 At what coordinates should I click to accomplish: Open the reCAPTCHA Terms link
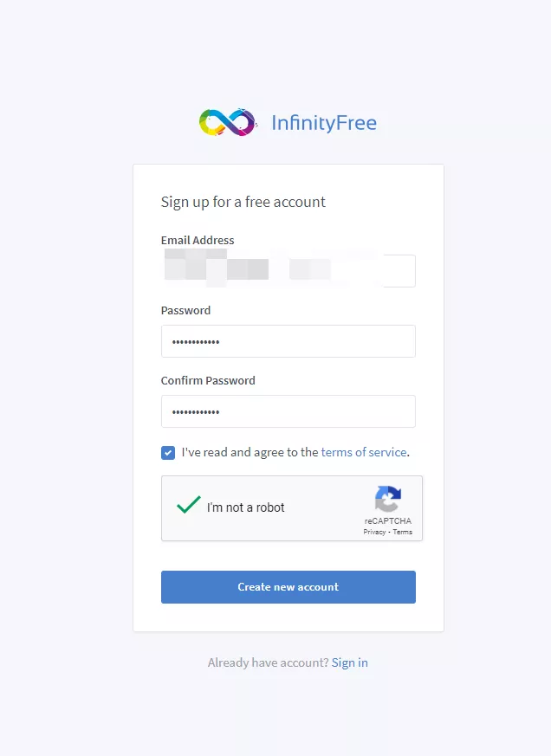[x=403, y=532]
